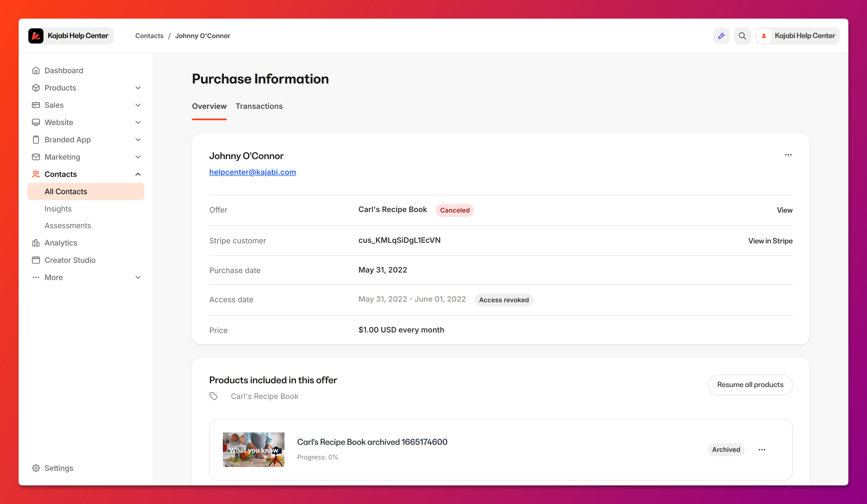Click the Settings gear icon
The image size is (867, 504).
pyautogui.click(x=36, y=468)
